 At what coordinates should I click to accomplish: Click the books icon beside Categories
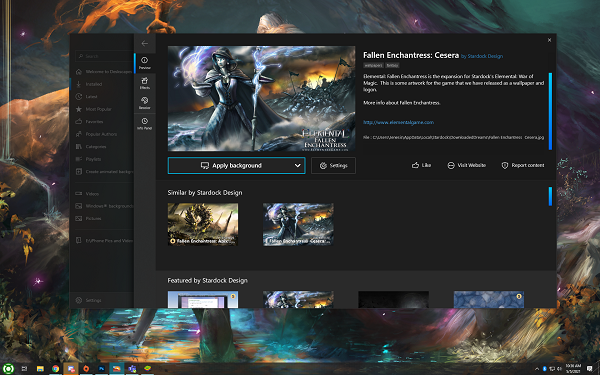[79, 147]
